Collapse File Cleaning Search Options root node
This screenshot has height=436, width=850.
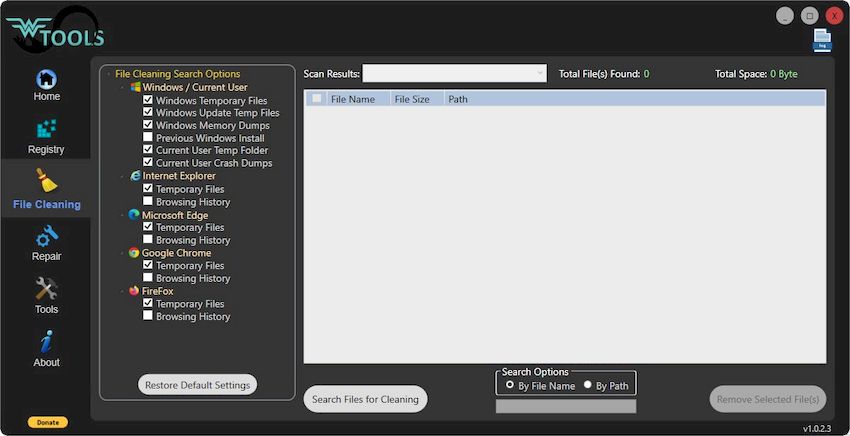point(110,74)
